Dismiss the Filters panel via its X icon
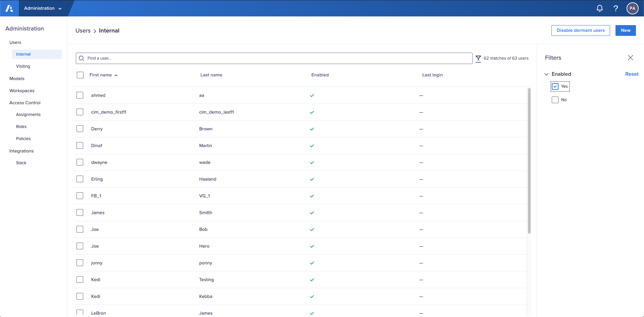 tap(631, 58)
